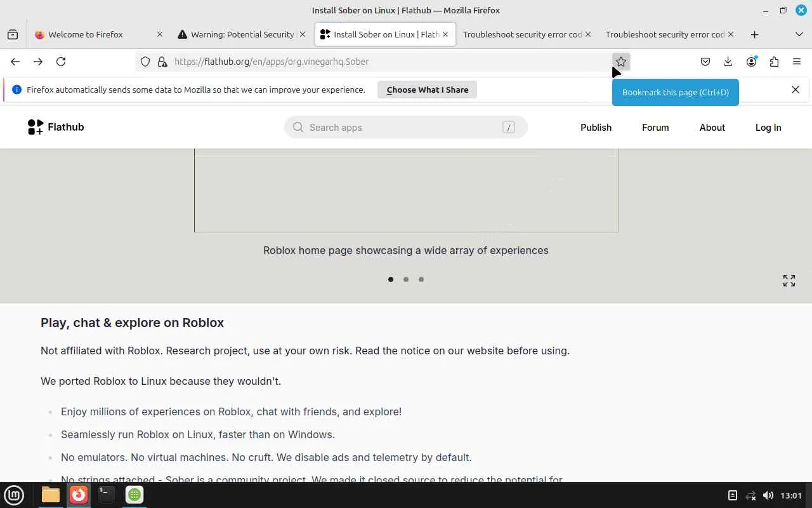Click the caption "Roblox home page showcasing a wide array of experiences"
This screenshot has width=812, height=508.
(406, 250)
